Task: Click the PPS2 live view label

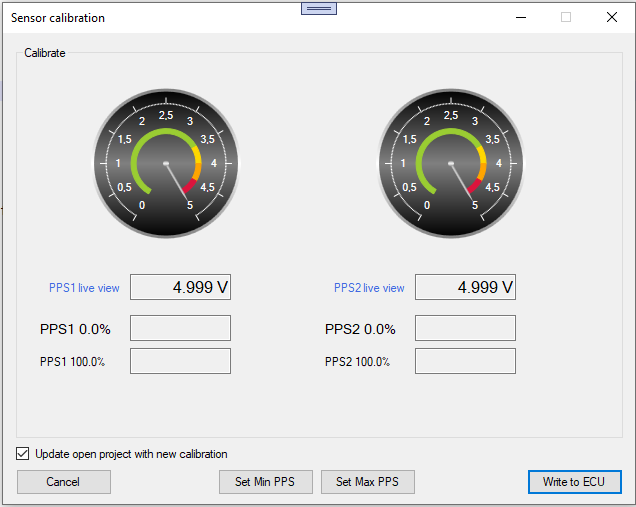Action: tap(369, 288)
